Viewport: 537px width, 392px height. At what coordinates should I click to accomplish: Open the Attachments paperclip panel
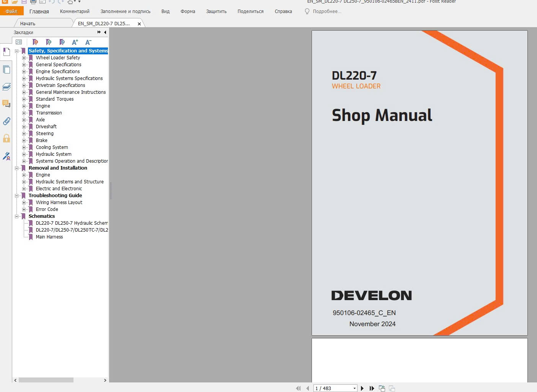pos(7,121)
